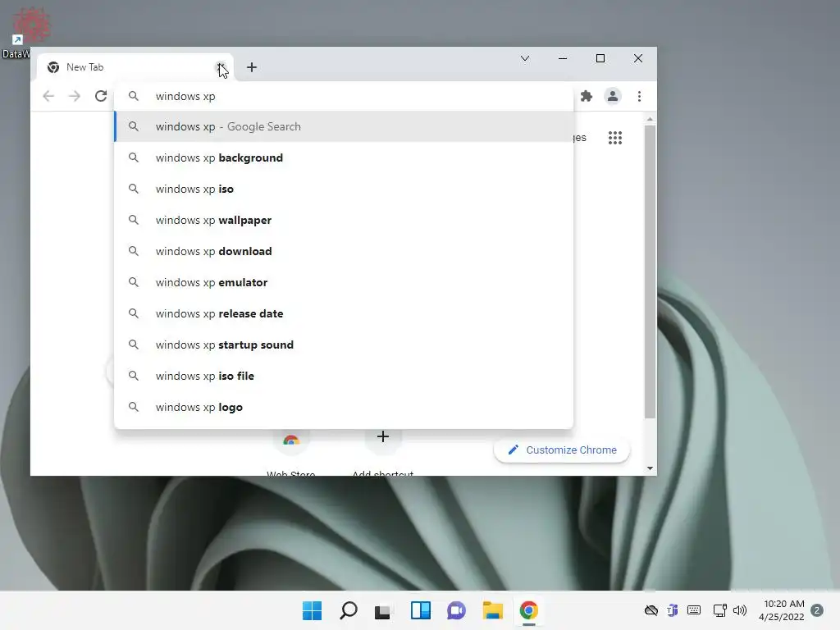840x630 pixels.
Task: Open the notification badge showing 2
Action: pyautogui.click(x=817, y=610)
